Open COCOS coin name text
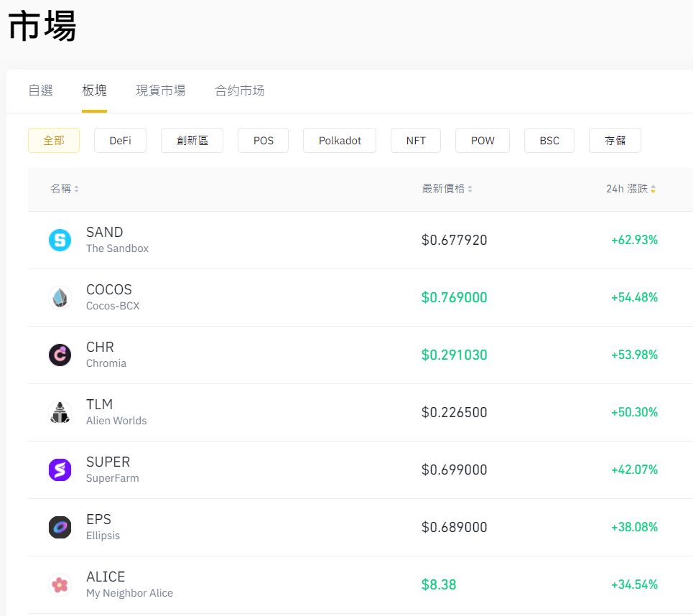The width and height of the screenshot is (693, 616). click(x=108, y=289)
